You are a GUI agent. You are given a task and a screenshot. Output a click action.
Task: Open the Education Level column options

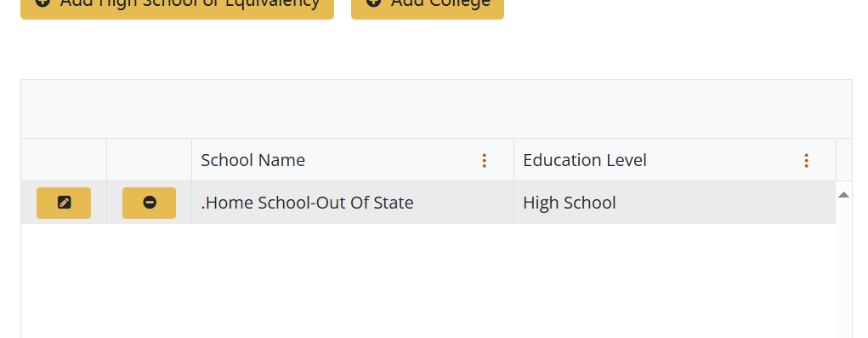[x=806, y=161]
